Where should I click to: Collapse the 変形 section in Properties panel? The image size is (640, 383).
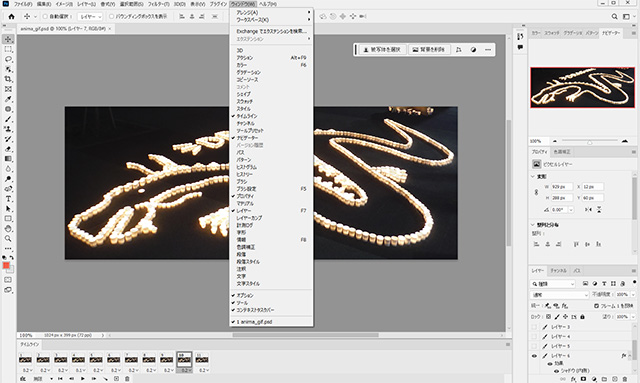tap(533, 176)
